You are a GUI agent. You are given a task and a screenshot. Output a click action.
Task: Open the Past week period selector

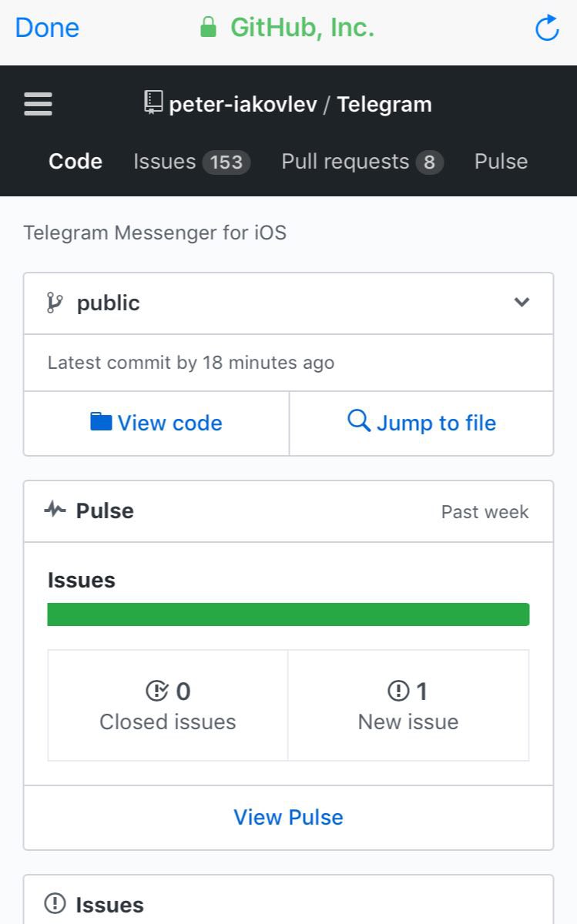485,512
